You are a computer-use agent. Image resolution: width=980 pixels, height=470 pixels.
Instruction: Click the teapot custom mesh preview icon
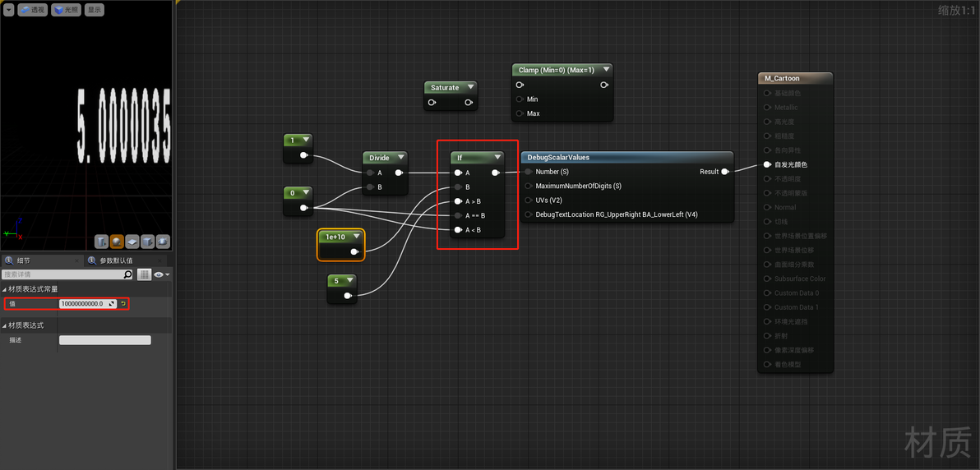click(163, 242)
